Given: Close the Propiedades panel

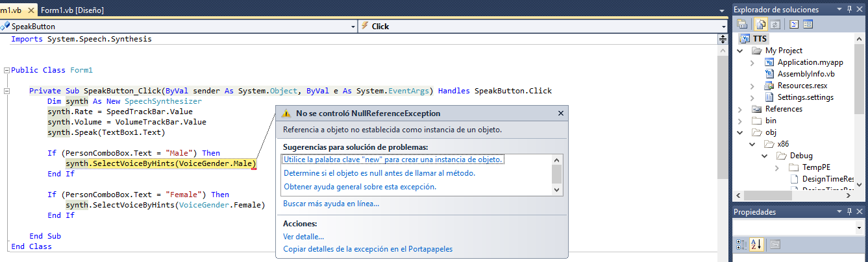Looking at the screenshot, I should pyautogui.click(x=861, y=212).
